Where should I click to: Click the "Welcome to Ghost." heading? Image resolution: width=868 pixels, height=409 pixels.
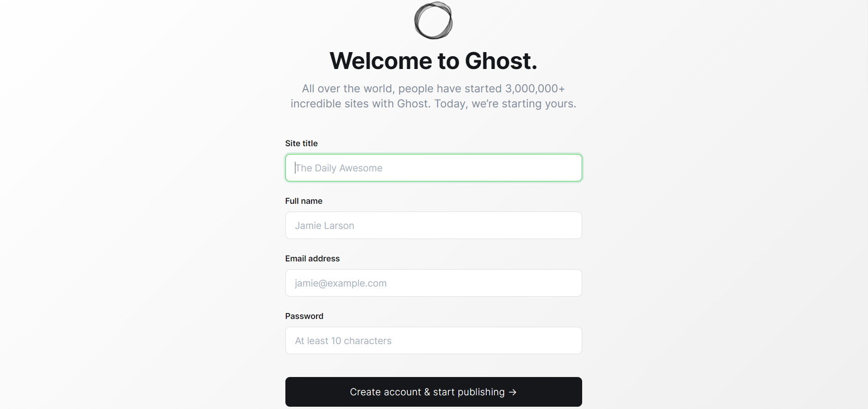(x=433, y=61)
